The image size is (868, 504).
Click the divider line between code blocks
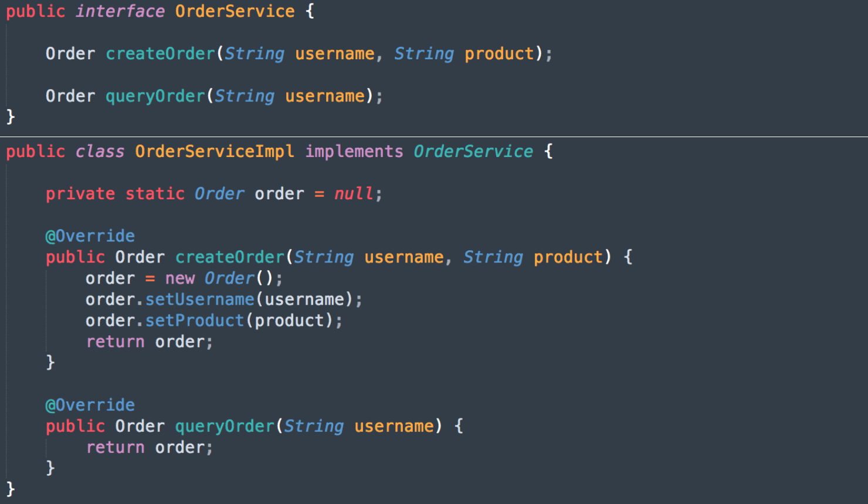pyautogui.click(x=434, y=137)
